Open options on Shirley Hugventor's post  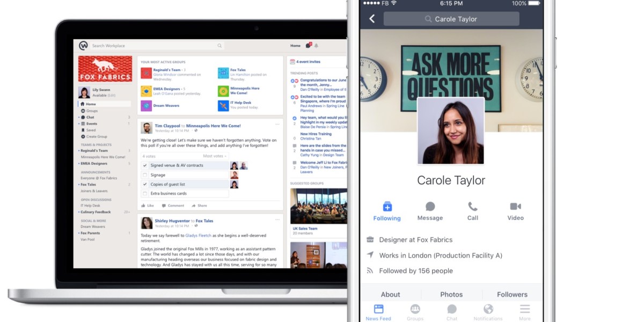point(277,219)
